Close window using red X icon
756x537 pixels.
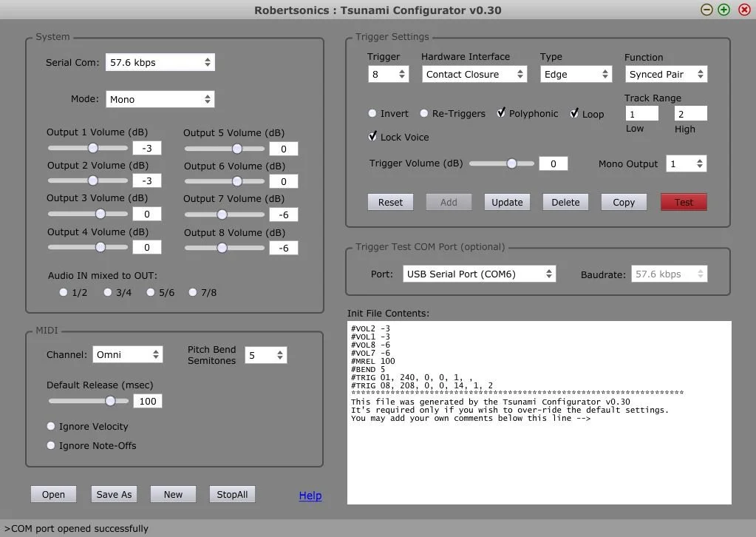(x=744, y=10)
